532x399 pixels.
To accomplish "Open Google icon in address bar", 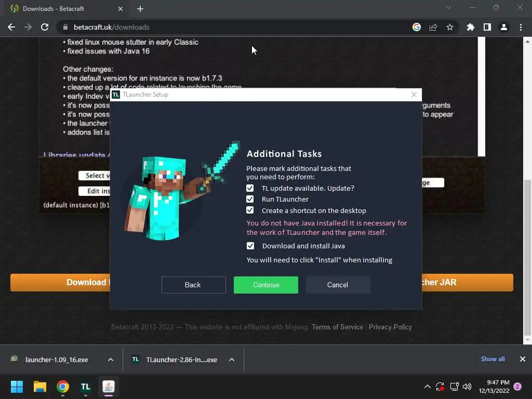I will pyautogui.click(x=416, y=27).
